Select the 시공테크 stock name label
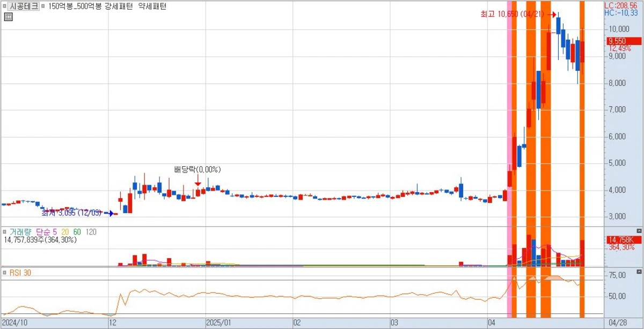The height and width of the screenshot is (329, 644). (x=24, y=7)
